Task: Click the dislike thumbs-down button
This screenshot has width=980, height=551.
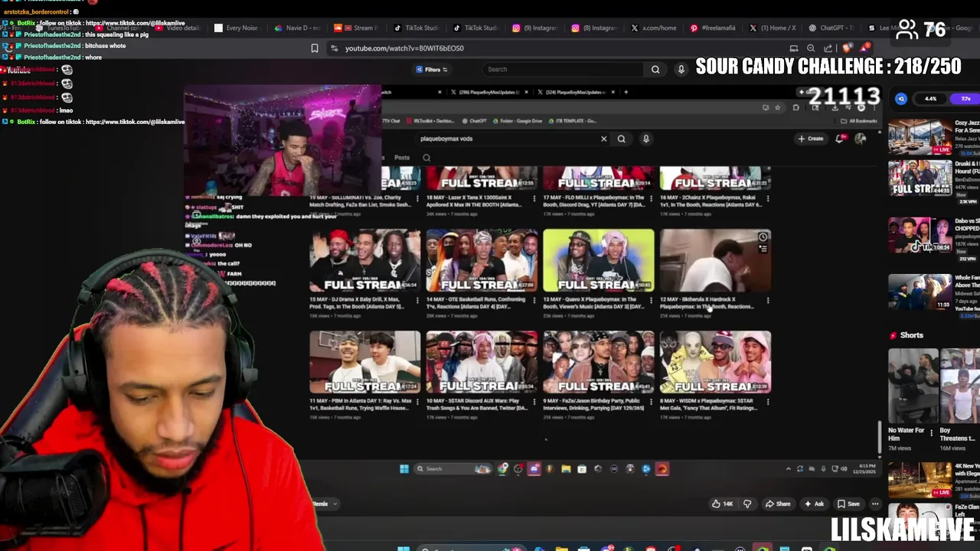Action: click(x=747, y=504)
